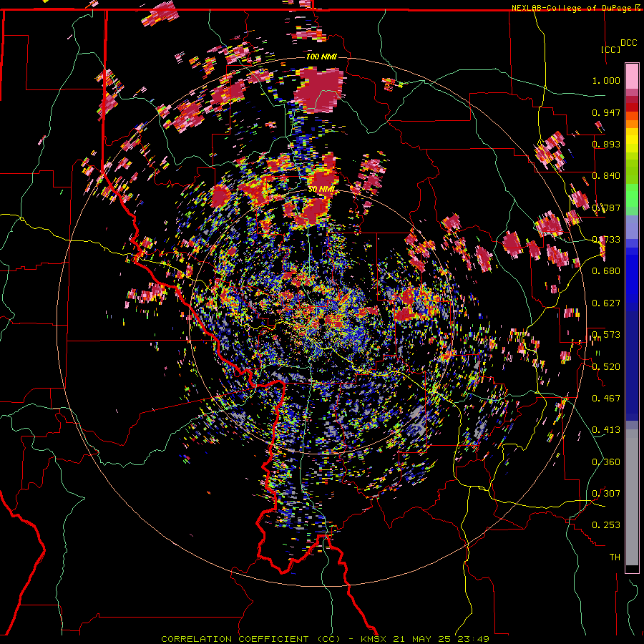Image resolution: width=644 pixels, height=644 pixels.
Task: Select the 0.253 color scale value
Action: coord(606,525)
